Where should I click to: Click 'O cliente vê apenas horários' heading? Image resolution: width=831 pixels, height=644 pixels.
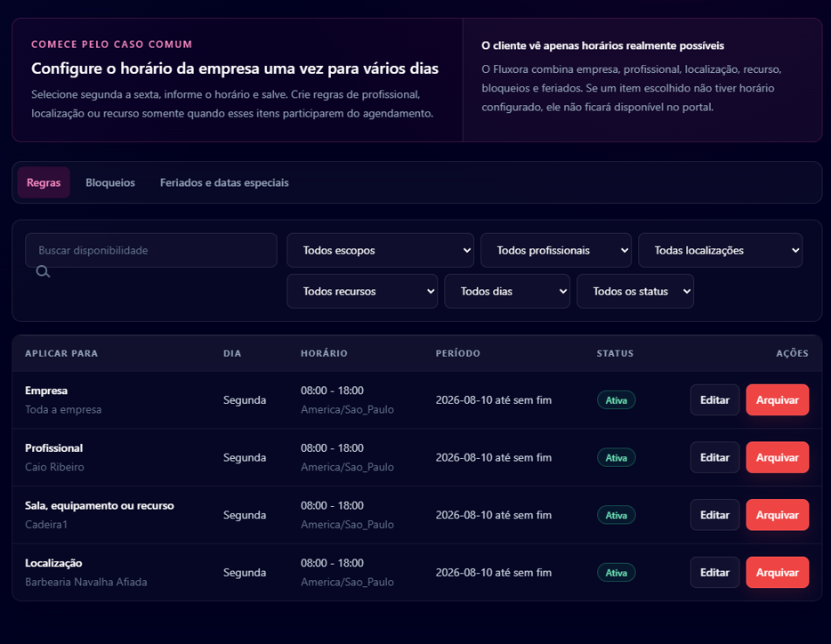[602, 45]
